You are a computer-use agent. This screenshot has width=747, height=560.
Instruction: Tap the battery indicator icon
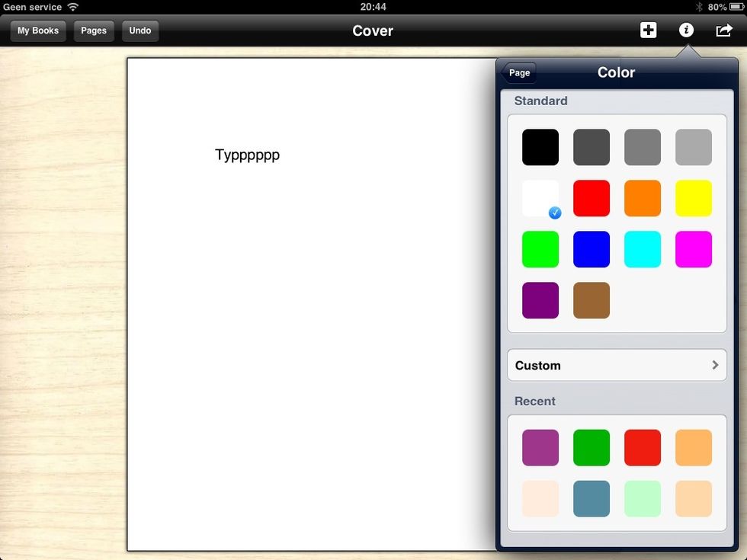[736, 7]
